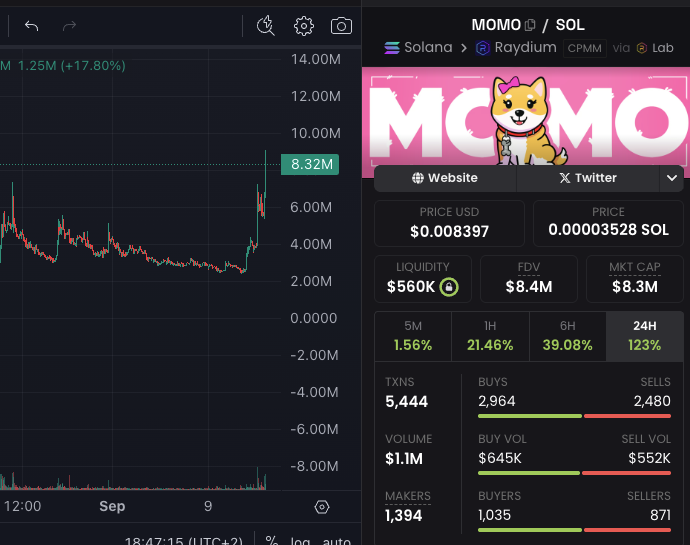Toggle percent scale on chart
Screen dimensions: 690x545
[x=272, y=540]
